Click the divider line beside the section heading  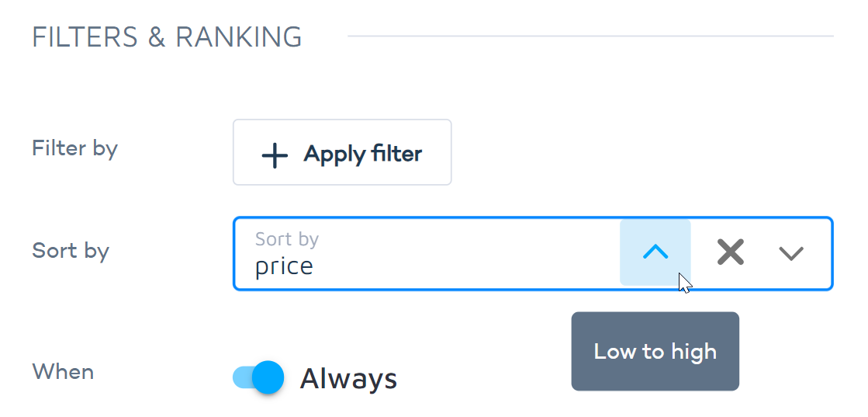[x=590, y=36]
